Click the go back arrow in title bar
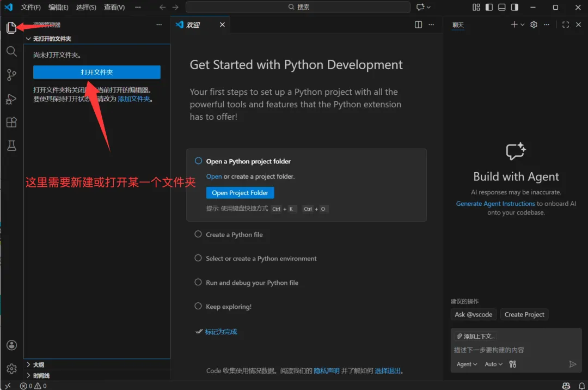Image resolution: width=588 pixels, height=390 pixels. coord(162,7)
